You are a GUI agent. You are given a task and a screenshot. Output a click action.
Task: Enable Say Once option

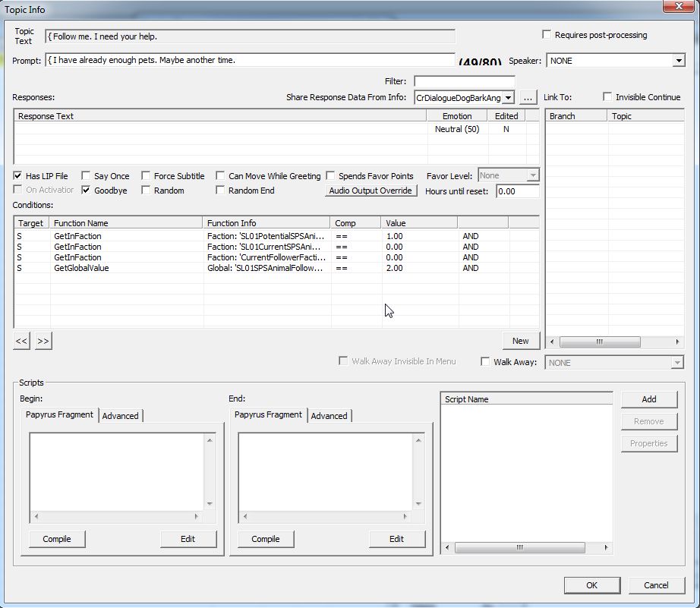pos(86,175)
